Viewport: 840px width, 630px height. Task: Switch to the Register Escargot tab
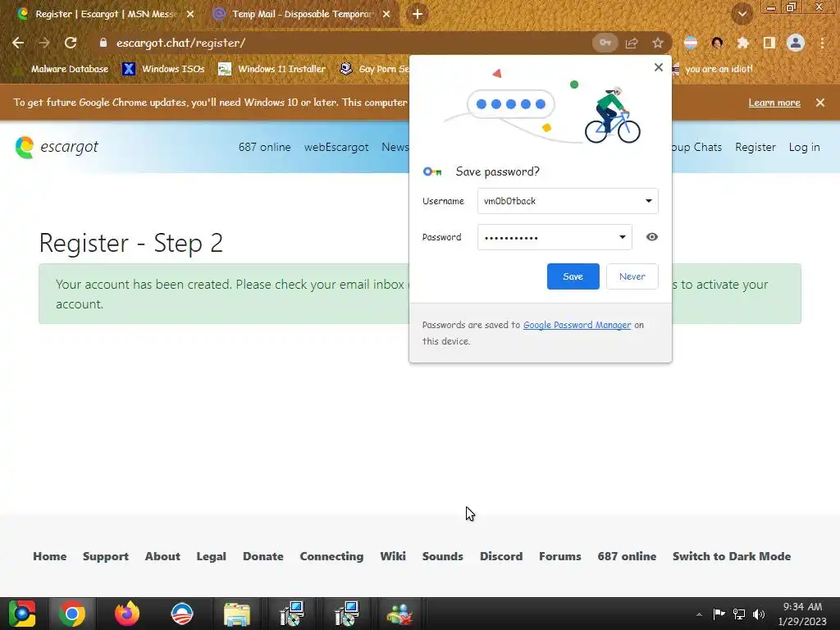(106, 14)
